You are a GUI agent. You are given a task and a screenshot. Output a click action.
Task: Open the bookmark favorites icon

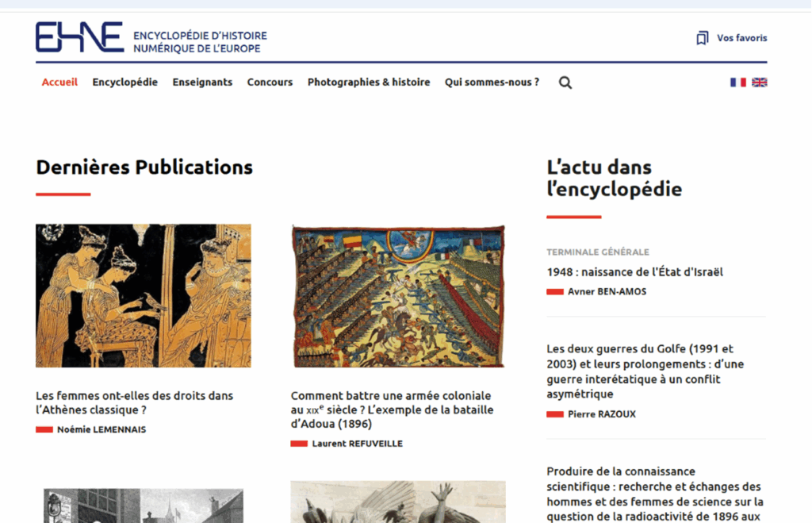[703, 38]
